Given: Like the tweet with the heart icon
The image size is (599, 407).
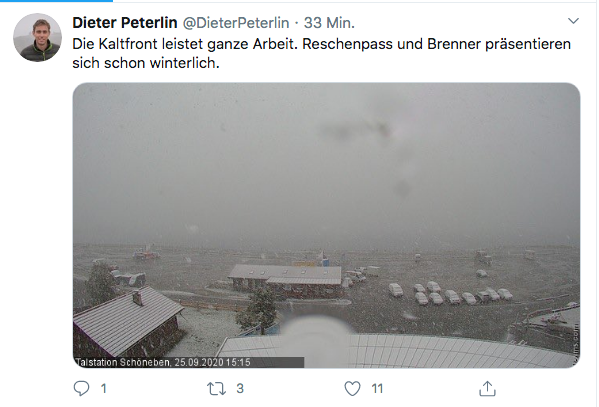Looking at the screenshot, I should click(352, 389).
